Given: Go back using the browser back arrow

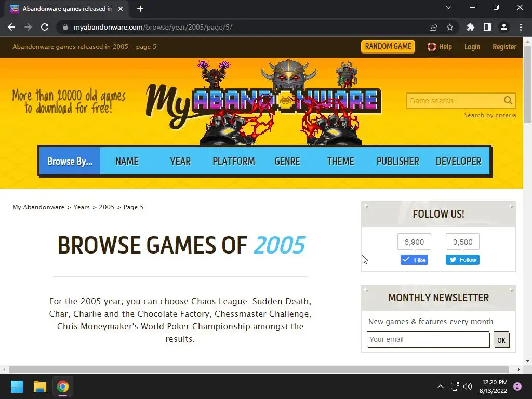Looking at the screenshot, I should pos(11,27).
